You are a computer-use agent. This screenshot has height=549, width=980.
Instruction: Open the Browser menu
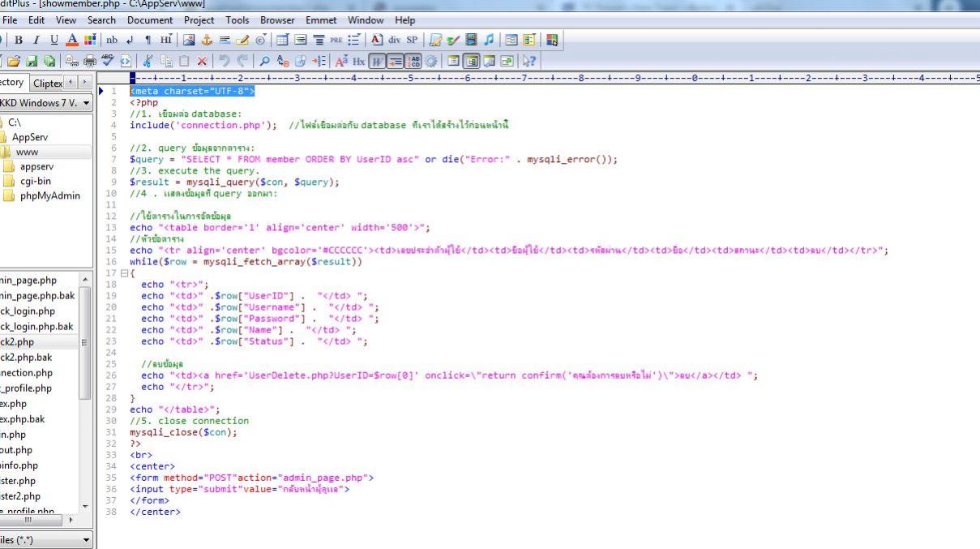(x=277, y=20)
